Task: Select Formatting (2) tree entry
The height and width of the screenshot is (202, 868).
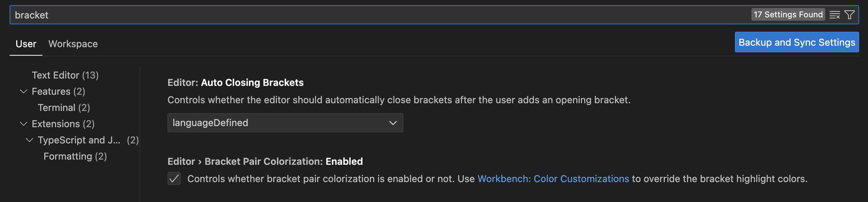Action: tap(75, 156)
